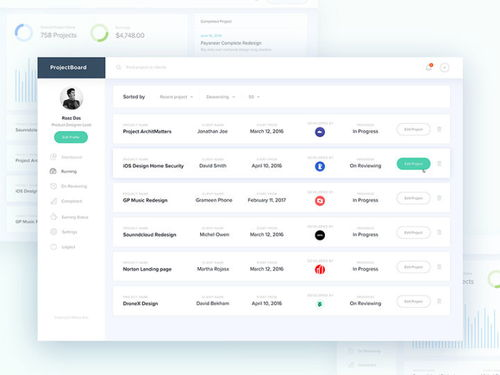Open the 50 items per page dropdown
Image resolution: width=500 pixels, height=375 pixels.
coord(254,97)
